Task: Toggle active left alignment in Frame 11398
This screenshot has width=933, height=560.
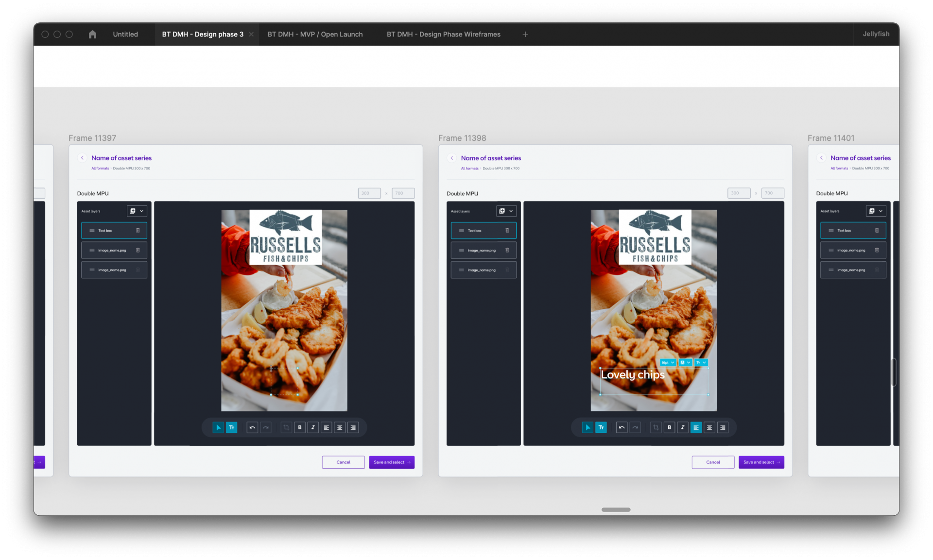Action: point(696,427)
